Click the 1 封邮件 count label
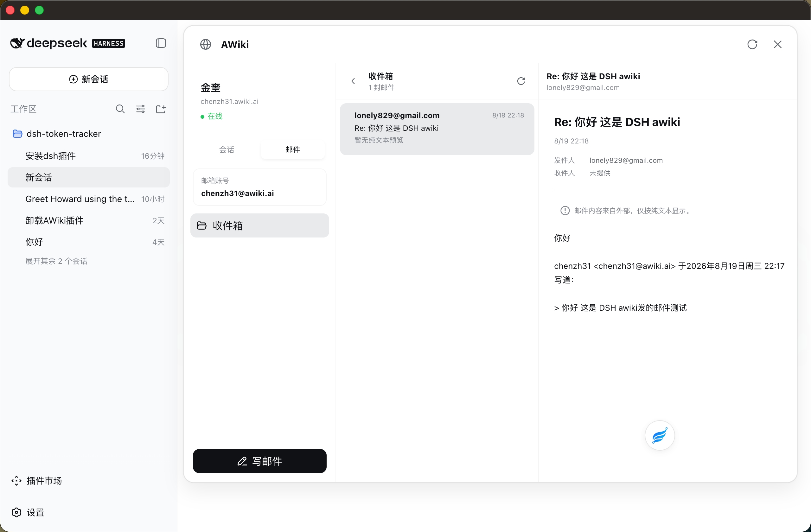The width and height of the screenshot is (811, 532). click(x=381, y=87)
